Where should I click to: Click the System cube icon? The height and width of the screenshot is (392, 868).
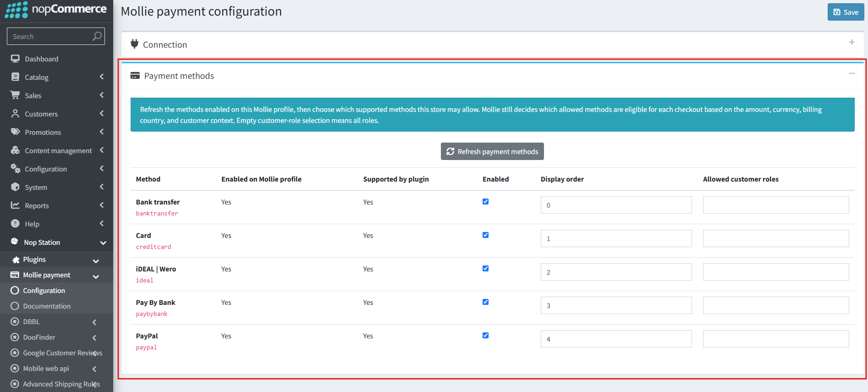point(16,187)
